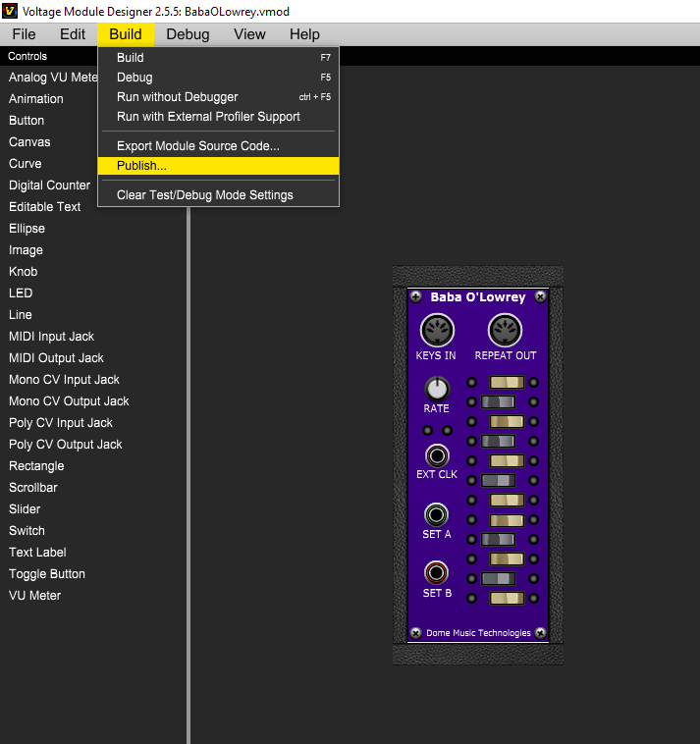Select Knob in the Controls list
Image resolution: width=700 pixels, height=744 pixels.
click(x=24, y=272)
